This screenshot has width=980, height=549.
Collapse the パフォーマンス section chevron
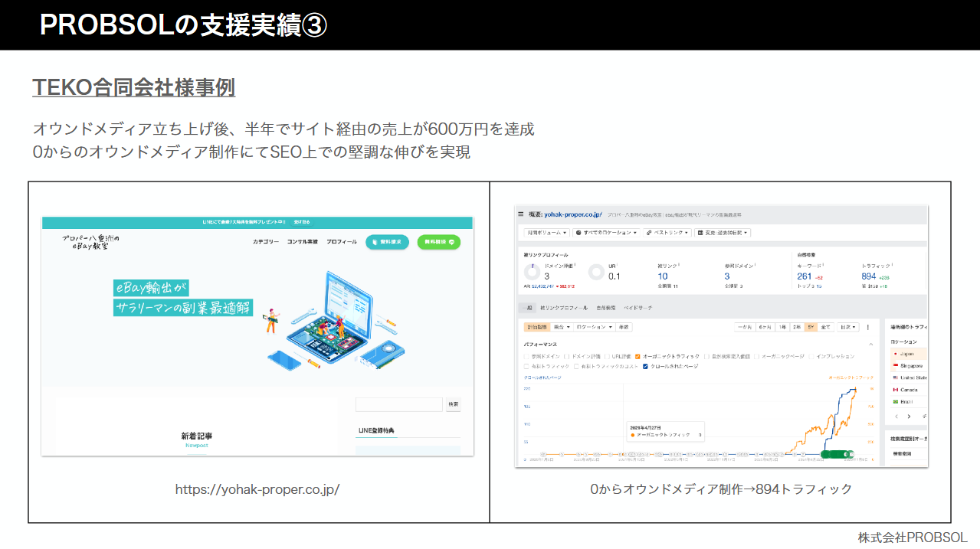[x=870, y=345]
